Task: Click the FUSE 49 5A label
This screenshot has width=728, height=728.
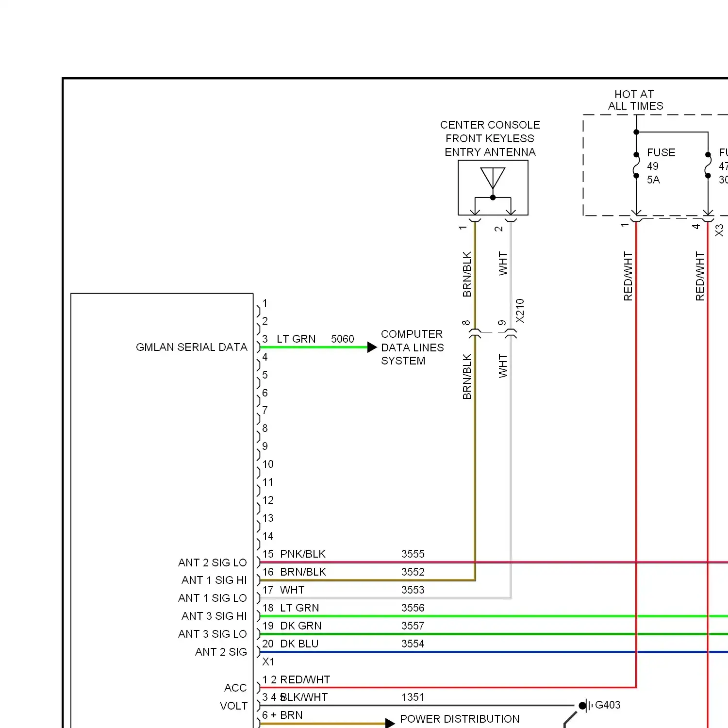Action: point(661,166)
